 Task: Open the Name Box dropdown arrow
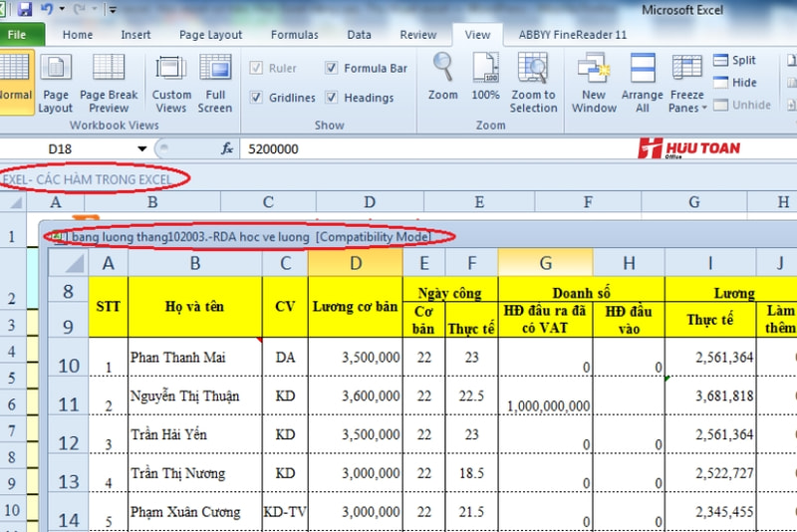coord(142,149)
